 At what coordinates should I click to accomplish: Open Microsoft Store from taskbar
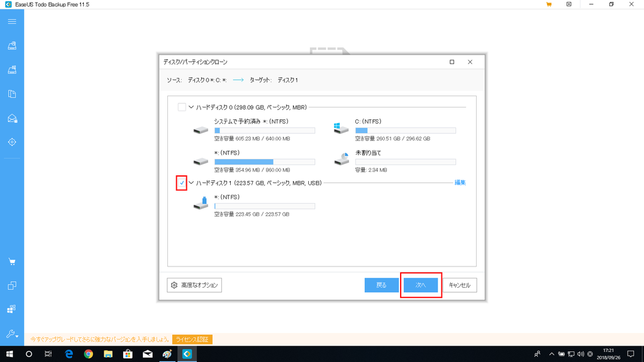click(128, 354)
